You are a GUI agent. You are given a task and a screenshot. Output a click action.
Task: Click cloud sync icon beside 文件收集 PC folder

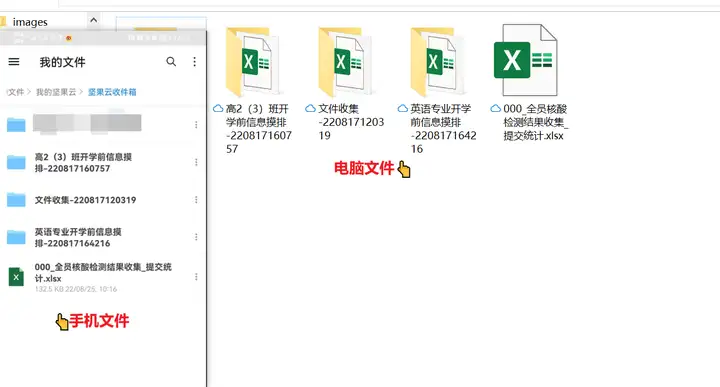(x=310, y=108)
